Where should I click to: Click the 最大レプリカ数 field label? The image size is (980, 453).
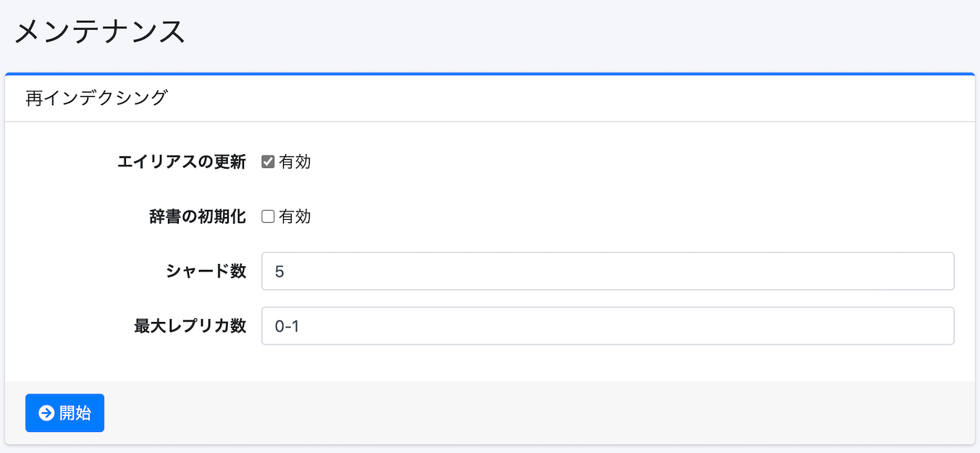click(190, 326)
